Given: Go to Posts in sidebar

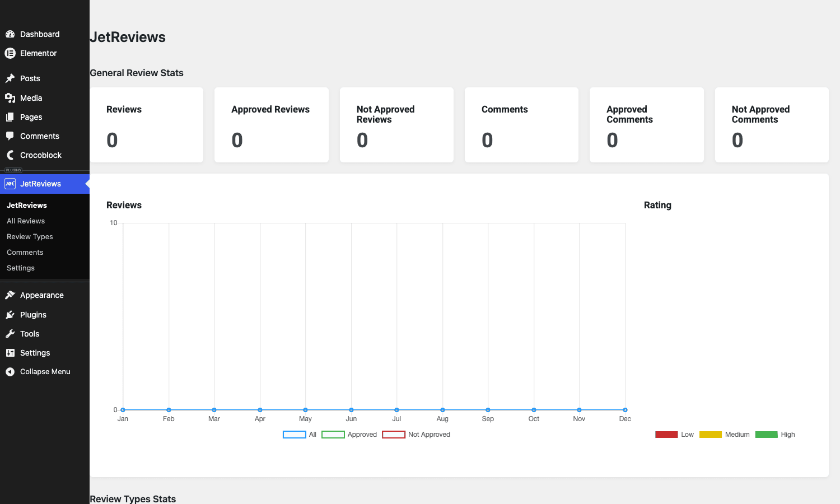Looking at the screenshot, I should [x=45, y=78].
